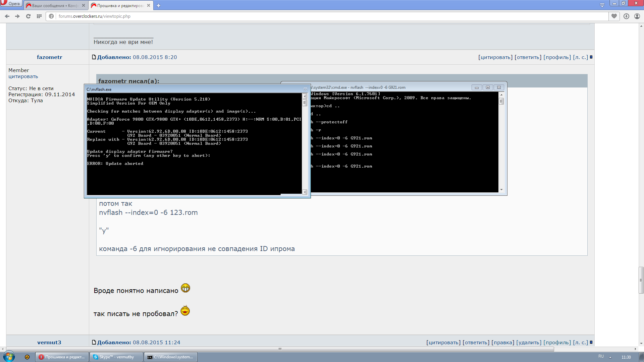Click ответить link in fazometr post
644x362 pixels.
528,57
